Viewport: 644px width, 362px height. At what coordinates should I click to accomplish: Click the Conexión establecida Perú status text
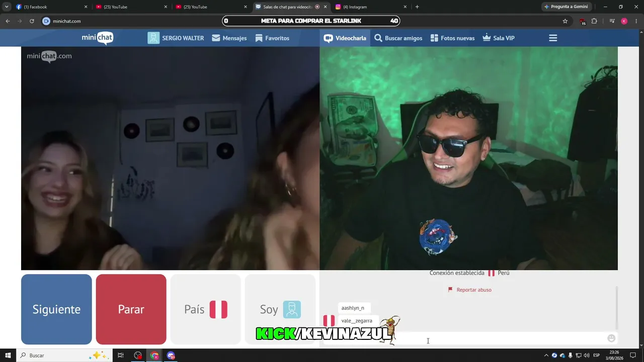click(x=469, y=273)
